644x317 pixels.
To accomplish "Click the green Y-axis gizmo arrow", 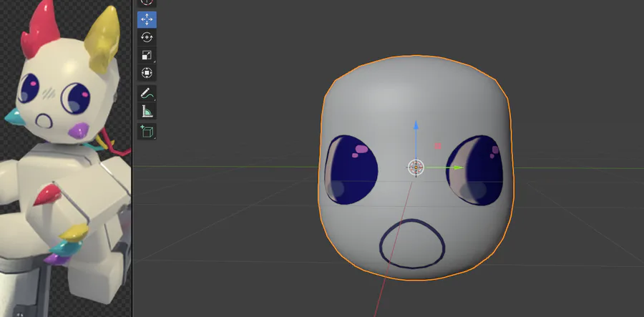I will [x=458, y=167].
